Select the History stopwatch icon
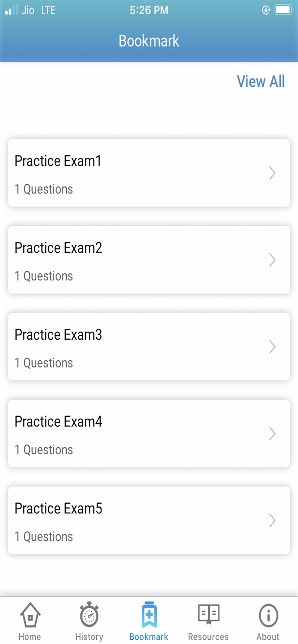Screen dimensions: 298x644 tap(89, 615)
